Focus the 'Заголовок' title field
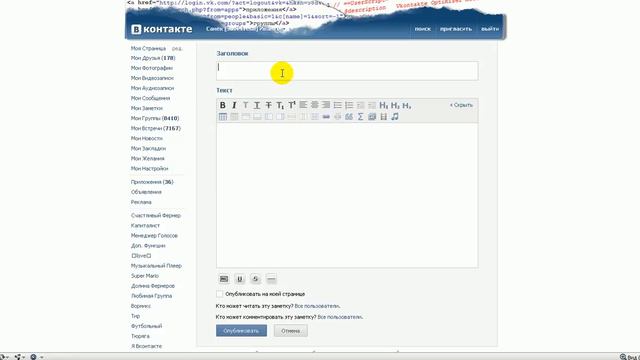 (x=347, y=71)
